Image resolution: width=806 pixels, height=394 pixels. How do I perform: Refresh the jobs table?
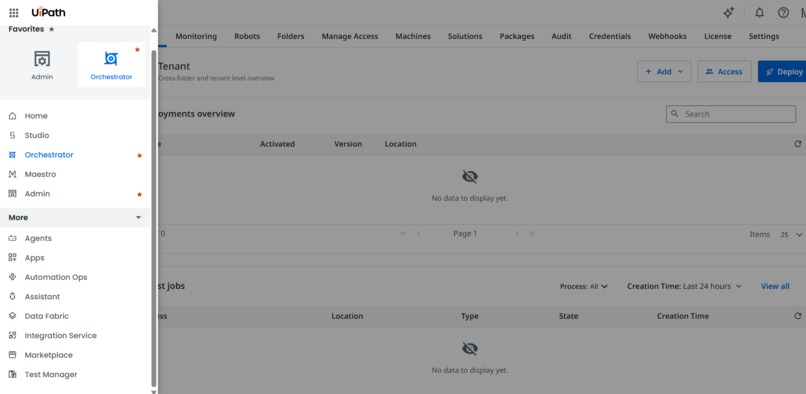pos(797,316)
